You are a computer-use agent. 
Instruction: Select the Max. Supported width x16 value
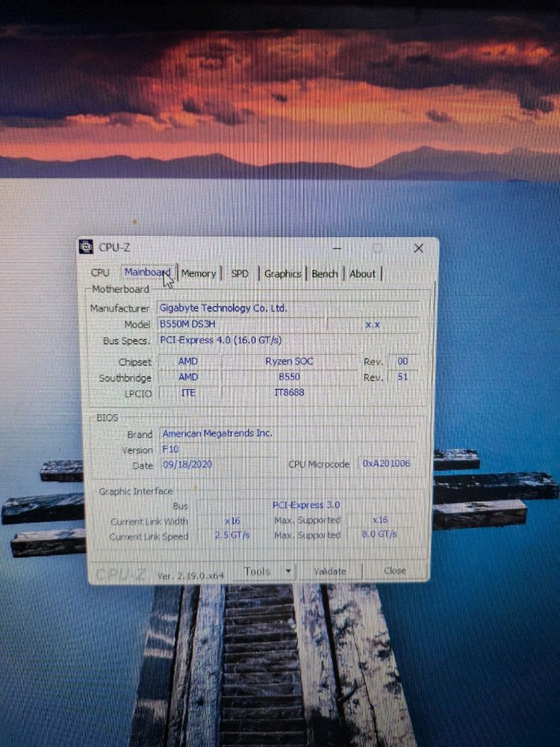380,520
